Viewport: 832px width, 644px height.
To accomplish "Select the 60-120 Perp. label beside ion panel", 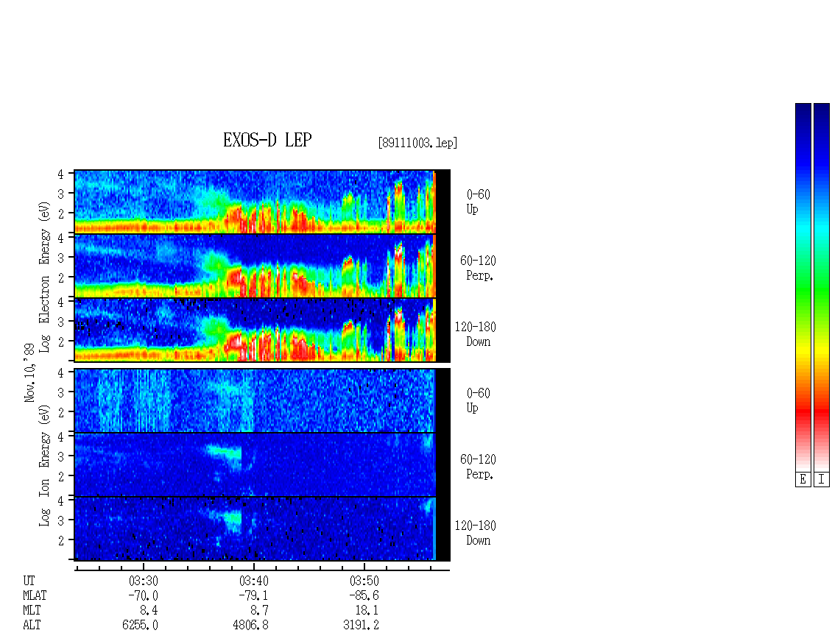I will coord(478,467).
